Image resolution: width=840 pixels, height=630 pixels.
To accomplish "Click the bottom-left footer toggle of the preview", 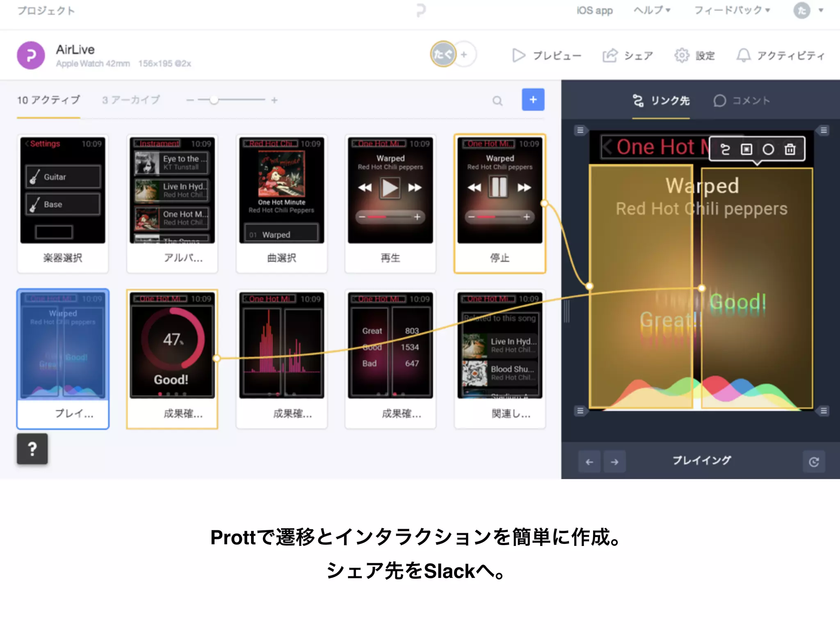I will pyautogui.click(x=580, y=411).
